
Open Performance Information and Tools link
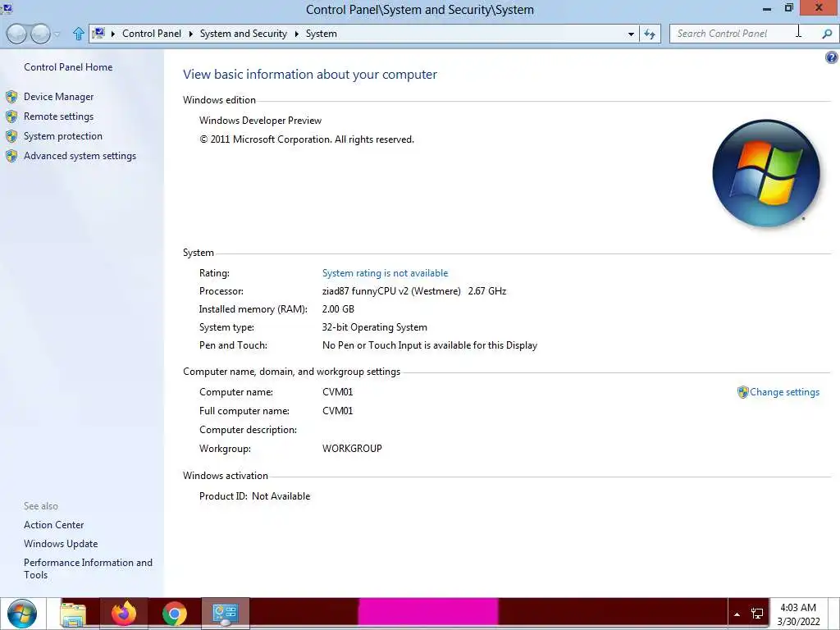(x=88, y=568)
